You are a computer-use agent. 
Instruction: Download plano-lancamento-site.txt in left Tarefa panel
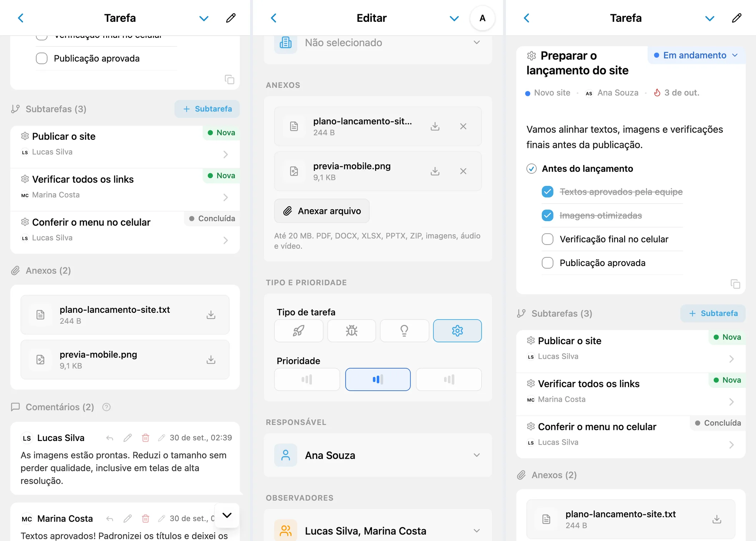click(211, 315)
